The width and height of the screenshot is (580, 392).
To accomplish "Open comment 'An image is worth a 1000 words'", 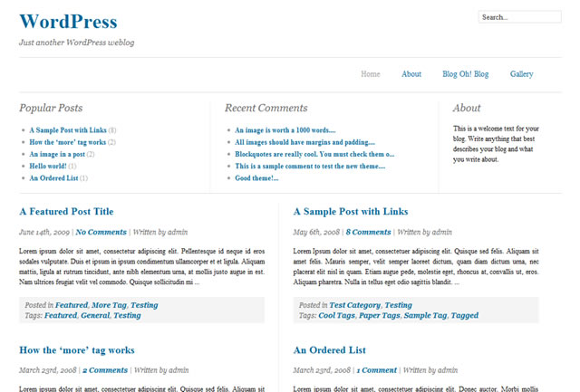I will (x=285, y=130).
